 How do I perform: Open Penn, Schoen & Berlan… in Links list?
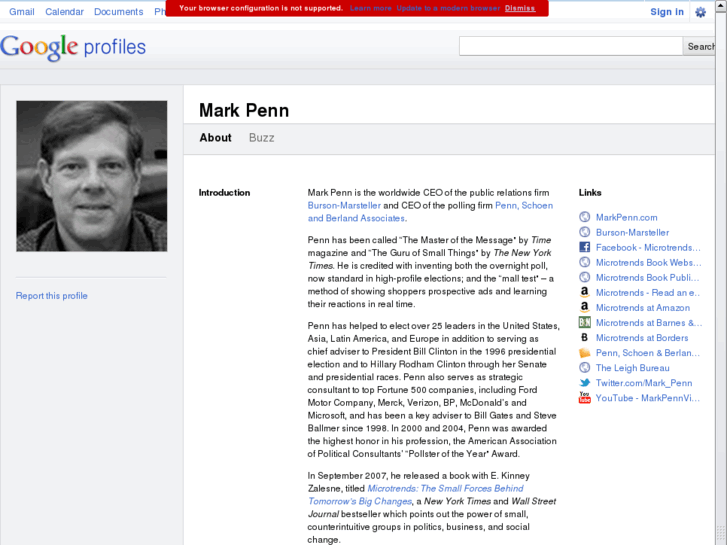coord(648,353)
